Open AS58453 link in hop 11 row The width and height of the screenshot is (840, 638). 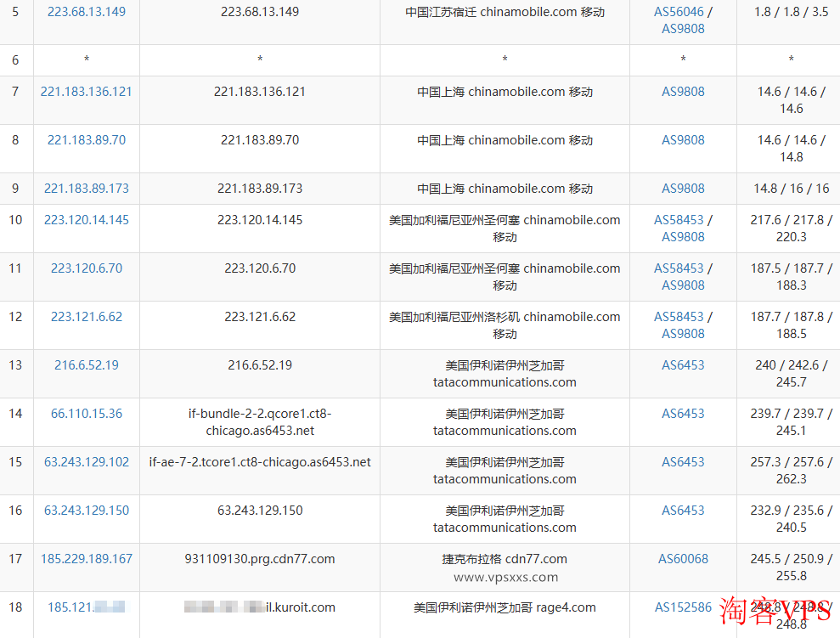click(x=679, y=268)
